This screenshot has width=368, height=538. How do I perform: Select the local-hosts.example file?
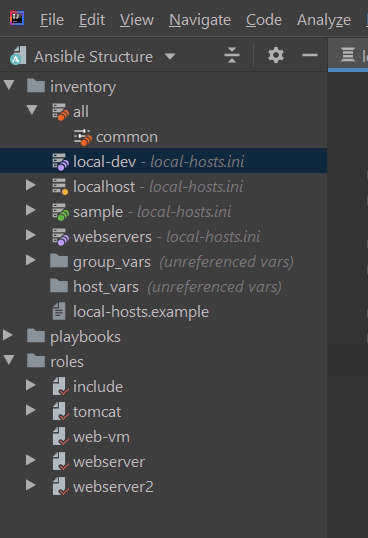[141, 312]
